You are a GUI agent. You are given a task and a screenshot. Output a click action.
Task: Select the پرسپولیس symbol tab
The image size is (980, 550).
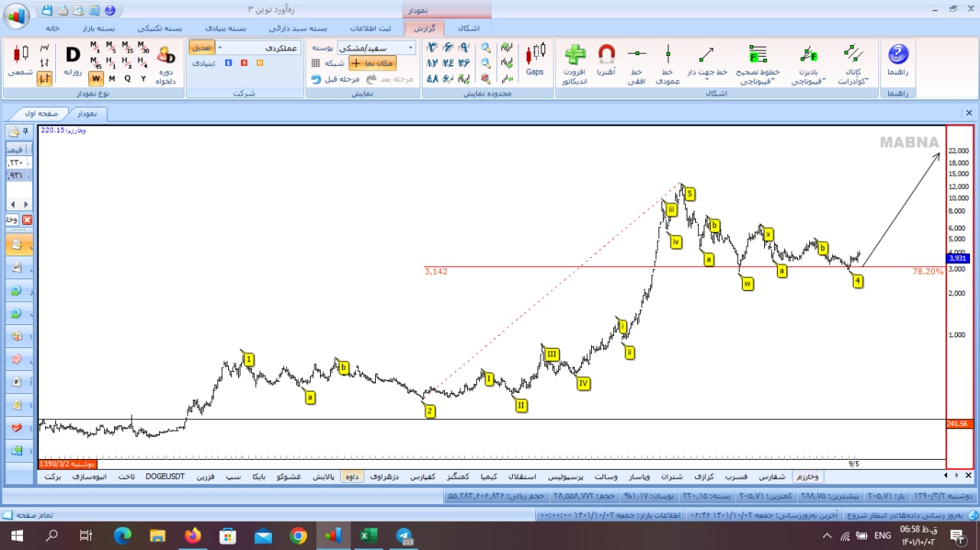567,476
